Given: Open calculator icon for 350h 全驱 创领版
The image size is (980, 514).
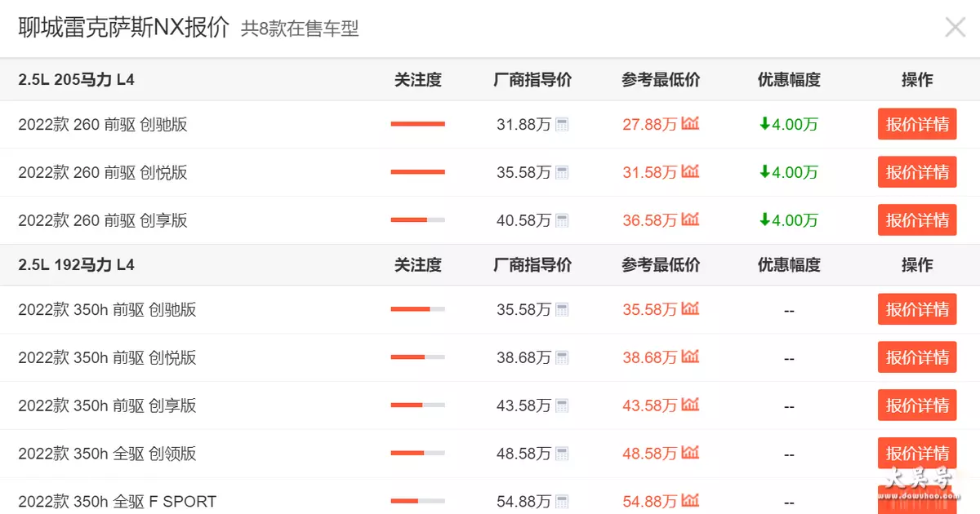Looking at the screenshot, I should [x=562, y=454].
